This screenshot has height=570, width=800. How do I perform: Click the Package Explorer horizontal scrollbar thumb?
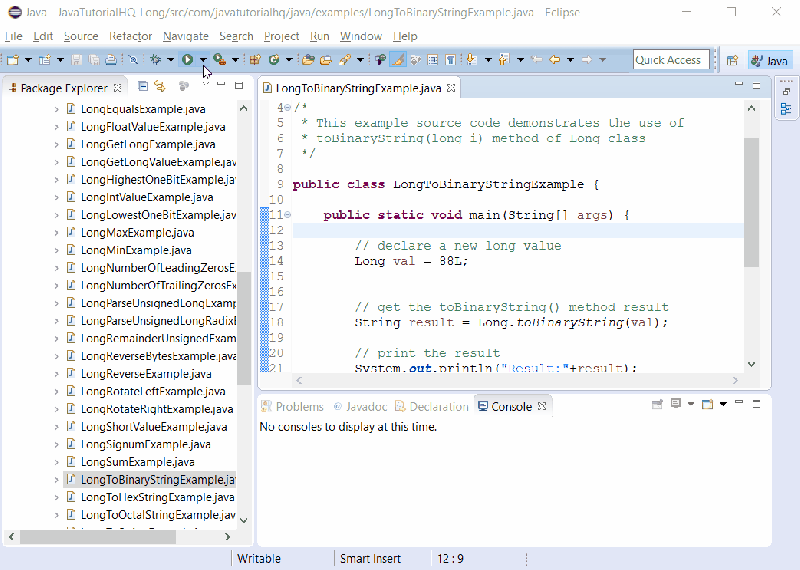[x=98, y=537]
